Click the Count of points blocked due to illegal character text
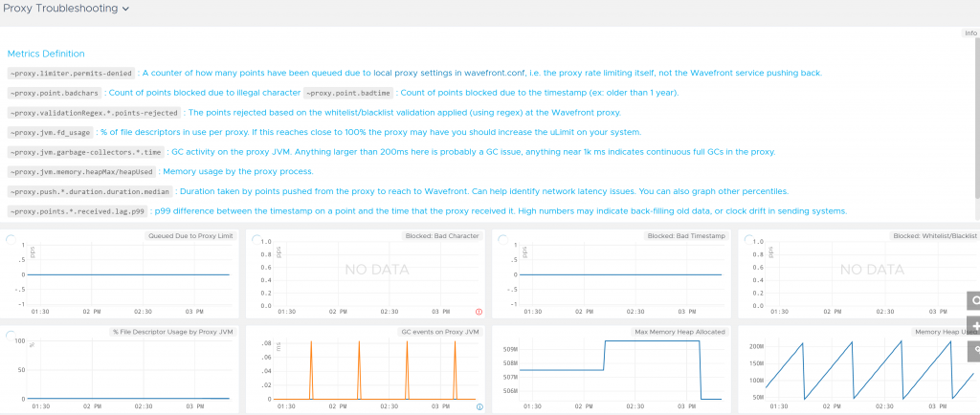The width and height of the screenshot is (980, 415). coord(205,93)
